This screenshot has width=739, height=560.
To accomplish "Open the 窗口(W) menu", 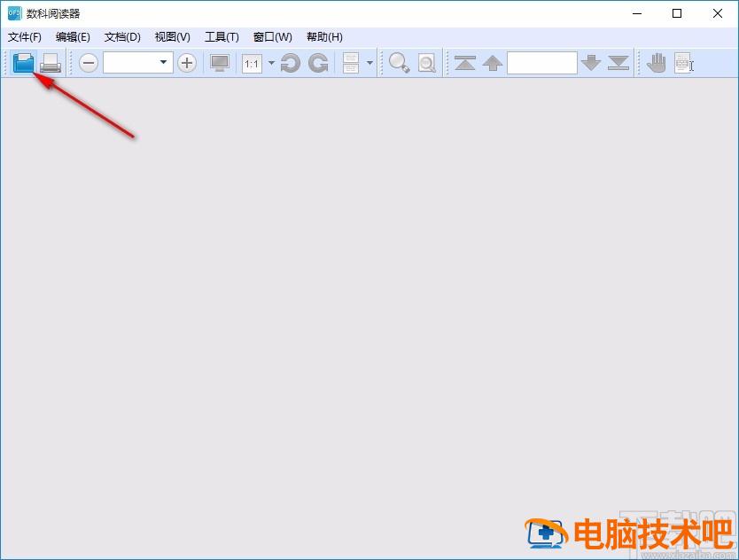I will tap(272, 36).
